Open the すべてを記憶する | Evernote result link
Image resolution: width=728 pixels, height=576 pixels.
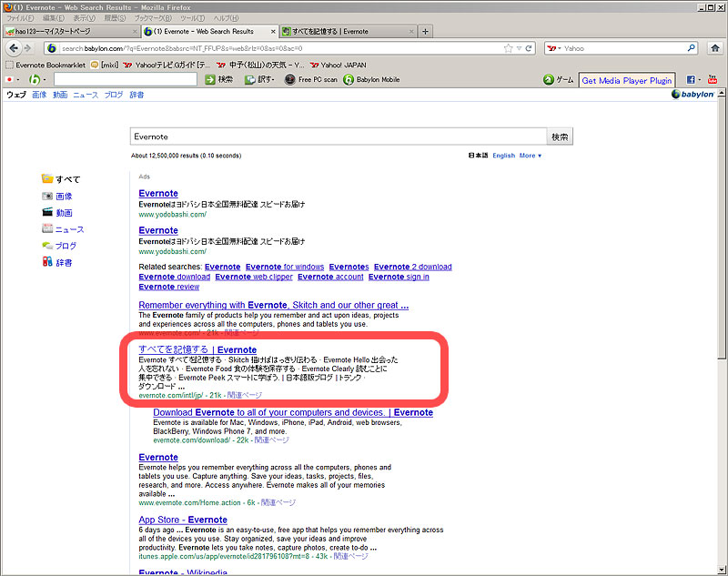(197, 349)
